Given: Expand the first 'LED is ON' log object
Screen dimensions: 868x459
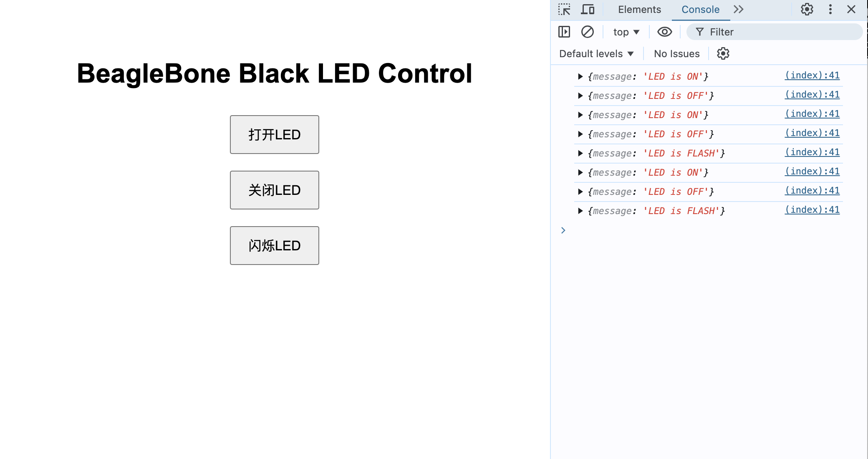Looking at the screenshot, I should (x=580, y=76).
